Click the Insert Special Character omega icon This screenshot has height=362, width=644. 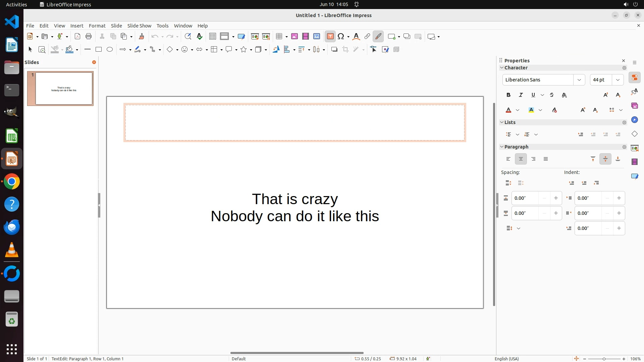coord(341,37)
